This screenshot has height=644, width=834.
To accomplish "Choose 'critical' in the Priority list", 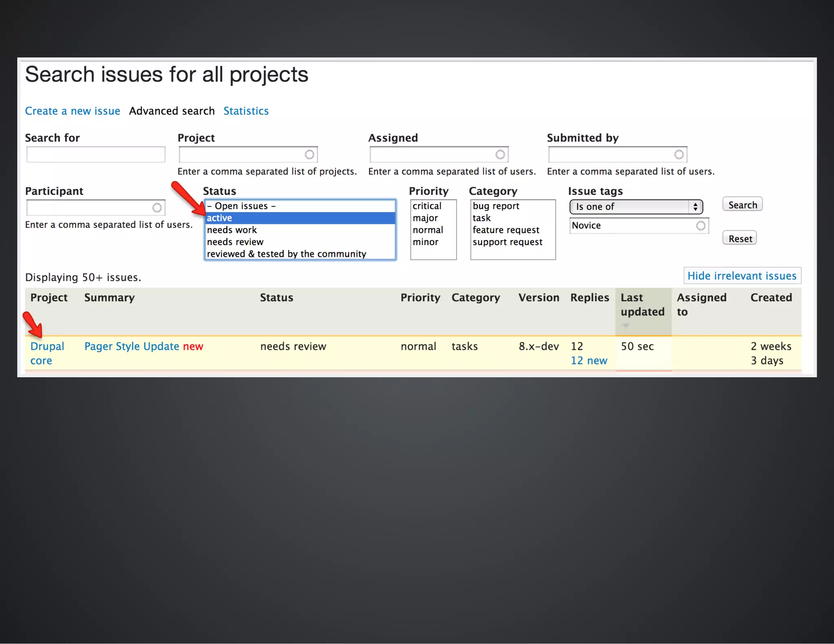I will point(427,206).
